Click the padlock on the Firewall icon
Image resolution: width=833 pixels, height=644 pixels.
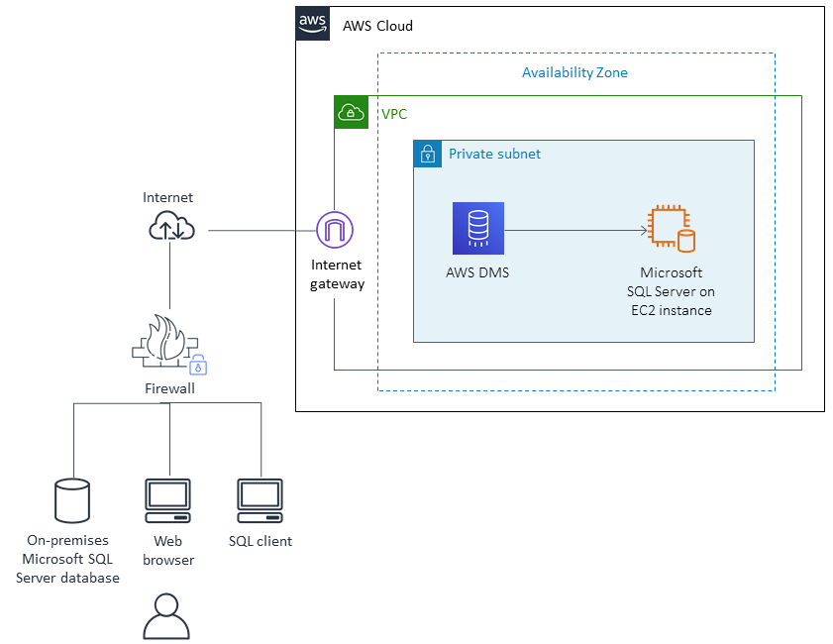point(197,364)
